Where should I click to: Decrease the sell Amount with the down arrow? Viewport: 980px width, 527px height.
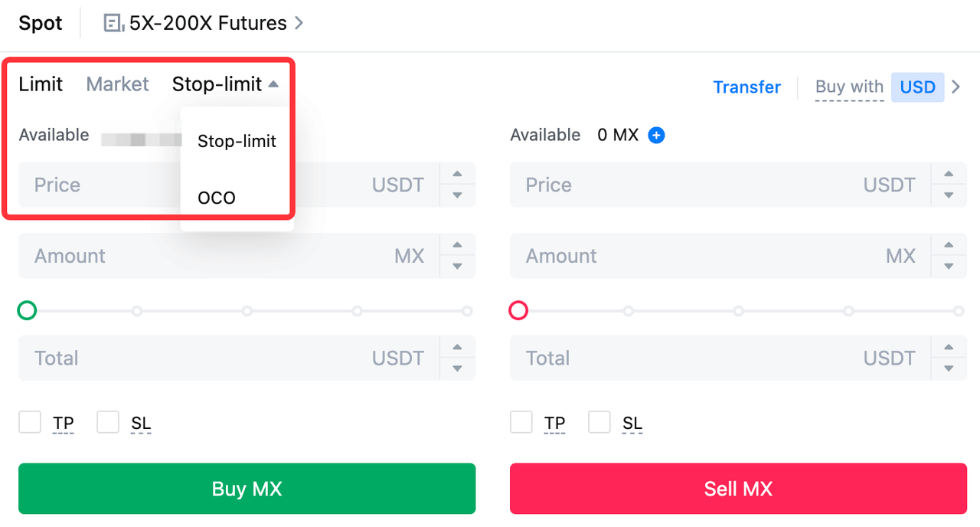point(949,267)
